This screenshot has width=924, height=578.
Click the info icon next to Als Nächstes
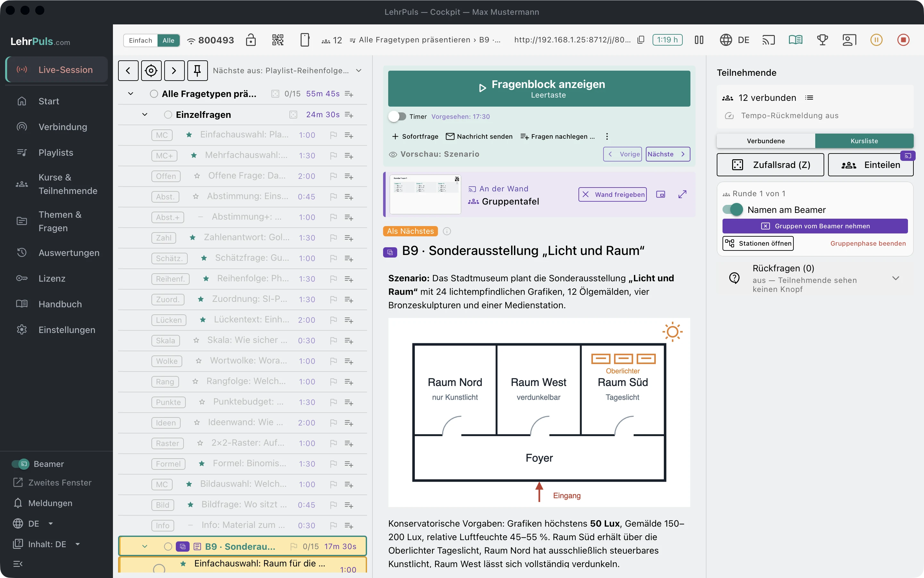[x=447, y=231]
